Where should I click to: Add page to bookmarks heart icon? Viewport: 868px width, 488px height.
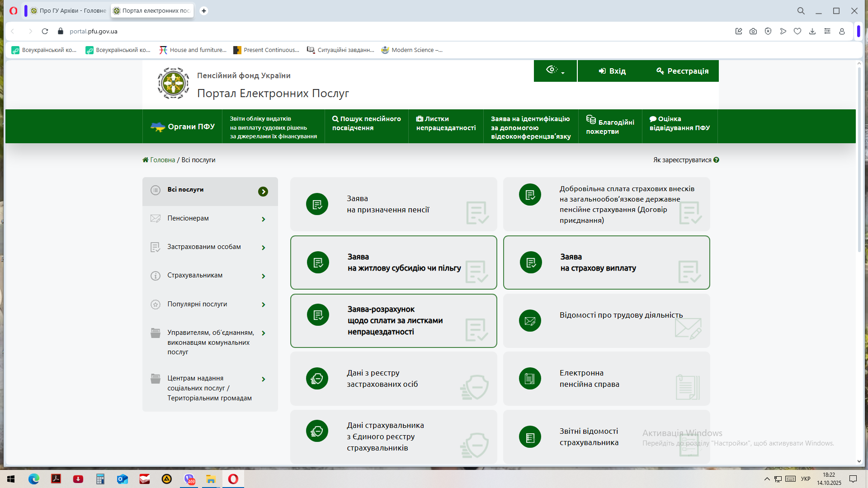[x=797, y=31]
